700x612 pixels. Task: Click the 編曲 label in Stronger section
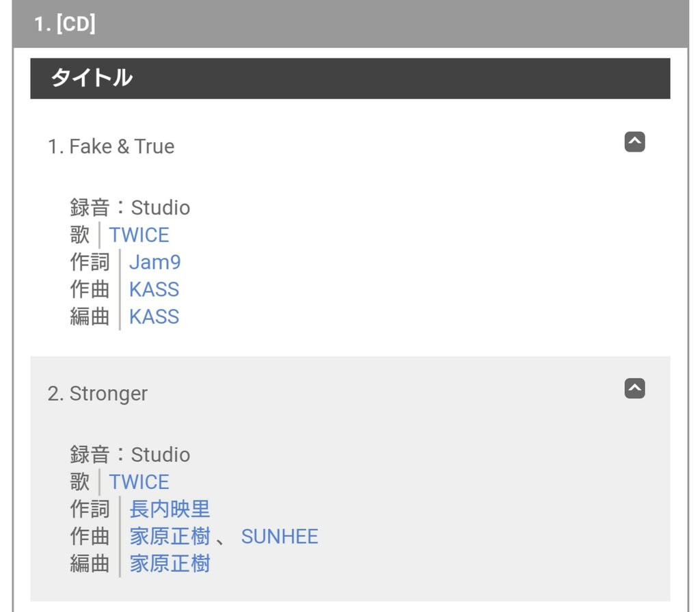[90, 563]
